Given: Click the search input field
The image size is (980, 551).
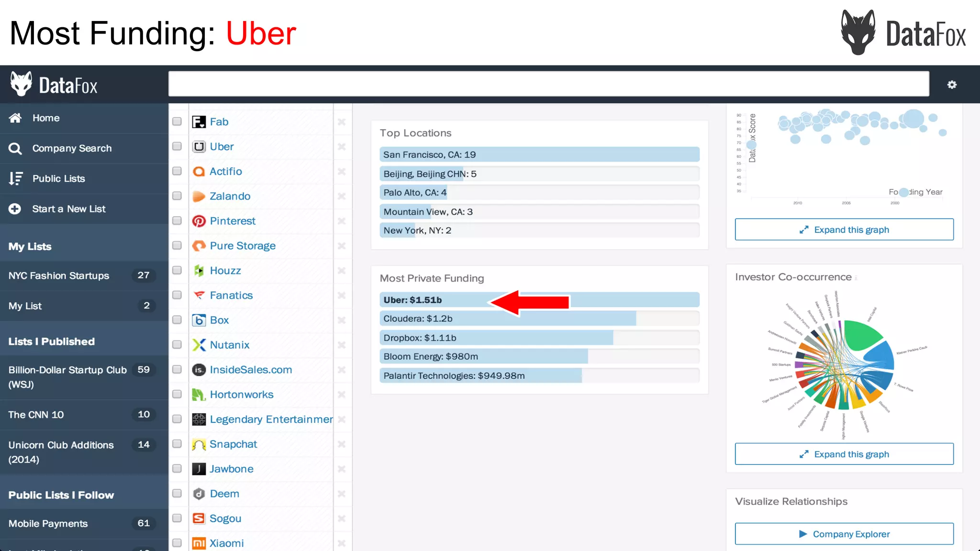Looking at the screenshot, I should [x=548, y=84].
